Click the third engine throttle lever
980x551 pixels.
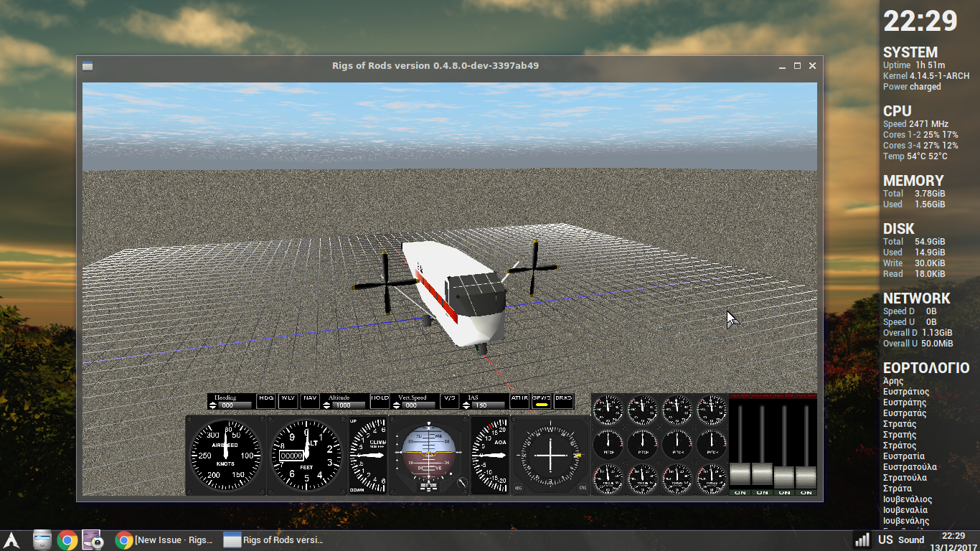point(784,477)
